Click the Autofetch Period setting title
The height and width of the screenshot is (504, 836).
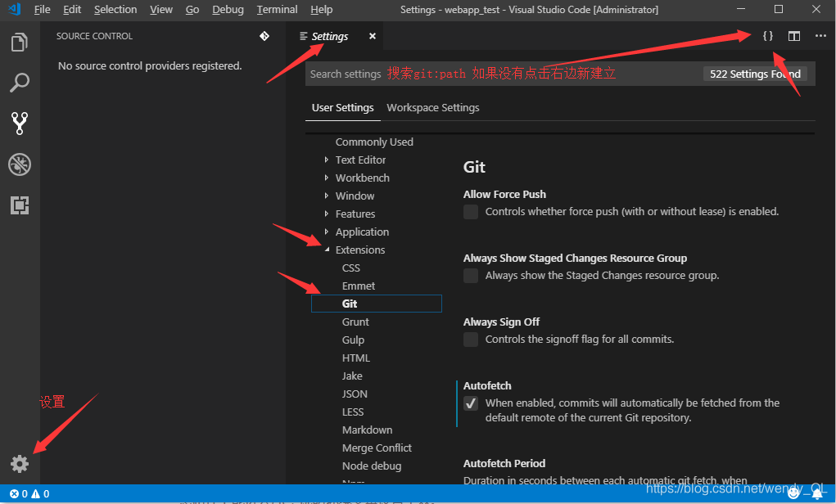tap(504, 464)
